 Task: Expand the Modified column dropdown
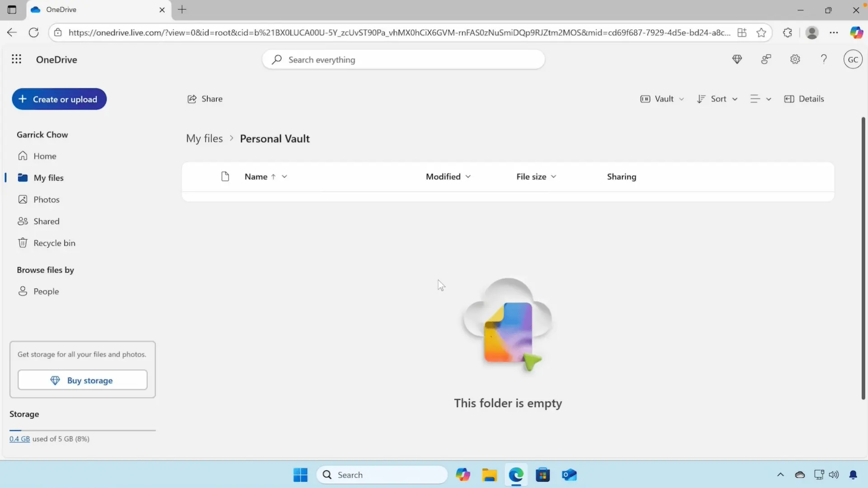click(468, 177)
